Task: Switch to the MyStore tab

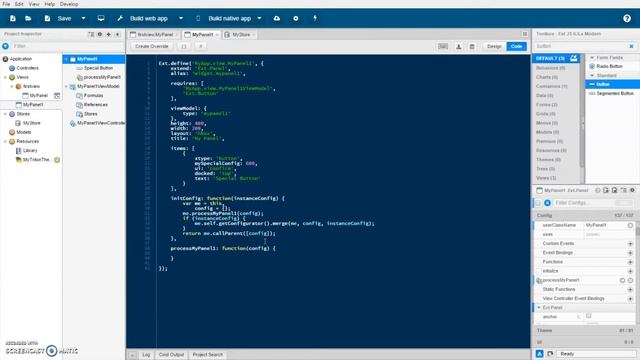Action: [240, 35]
